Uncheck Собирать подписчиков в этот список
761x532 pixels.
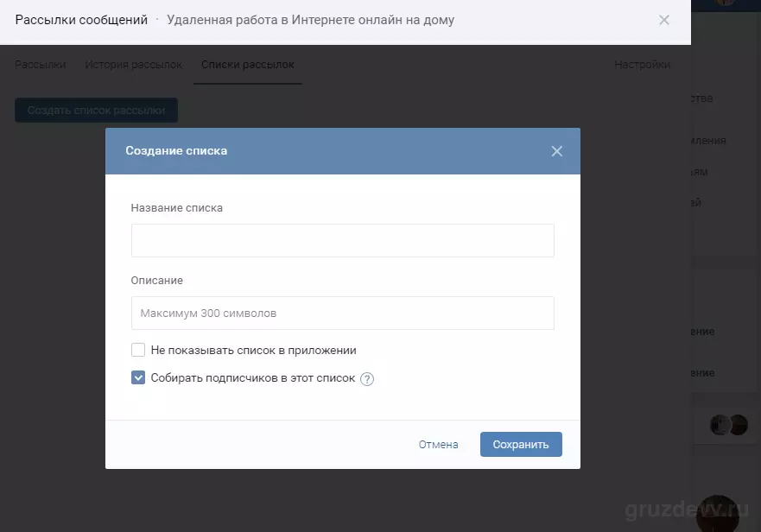click(138, 377)
